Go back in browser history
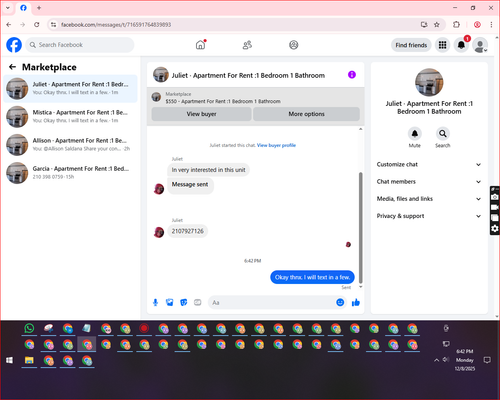Screen dimensions: 500x400 [9, 25]
